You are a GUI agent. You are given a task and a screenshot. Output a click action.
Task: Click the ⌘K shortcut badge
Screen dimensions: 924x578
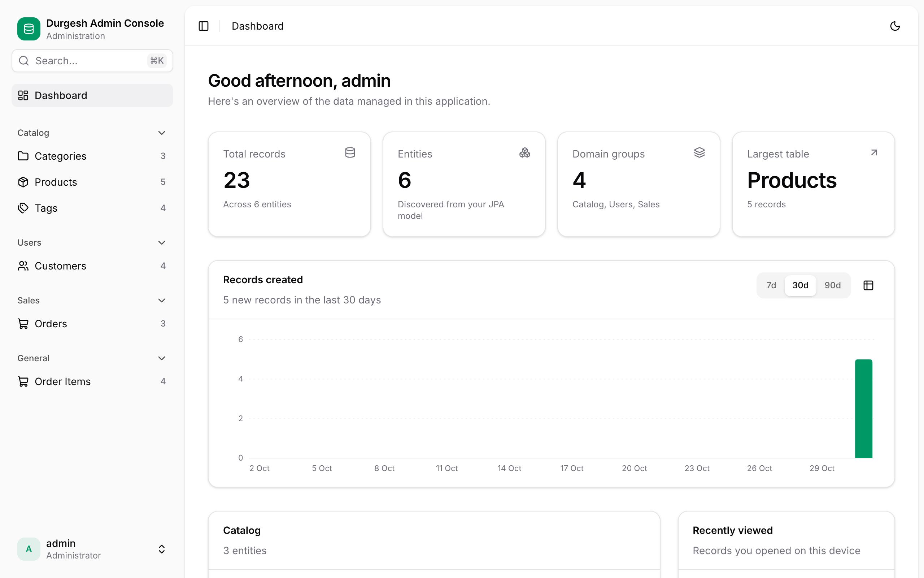point(157,61)
